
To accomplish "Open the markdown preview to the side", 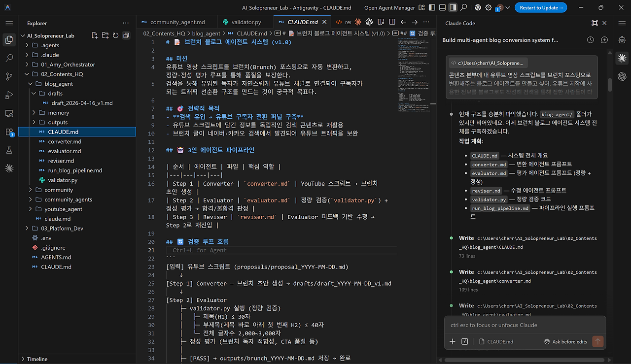I will 381,22.
